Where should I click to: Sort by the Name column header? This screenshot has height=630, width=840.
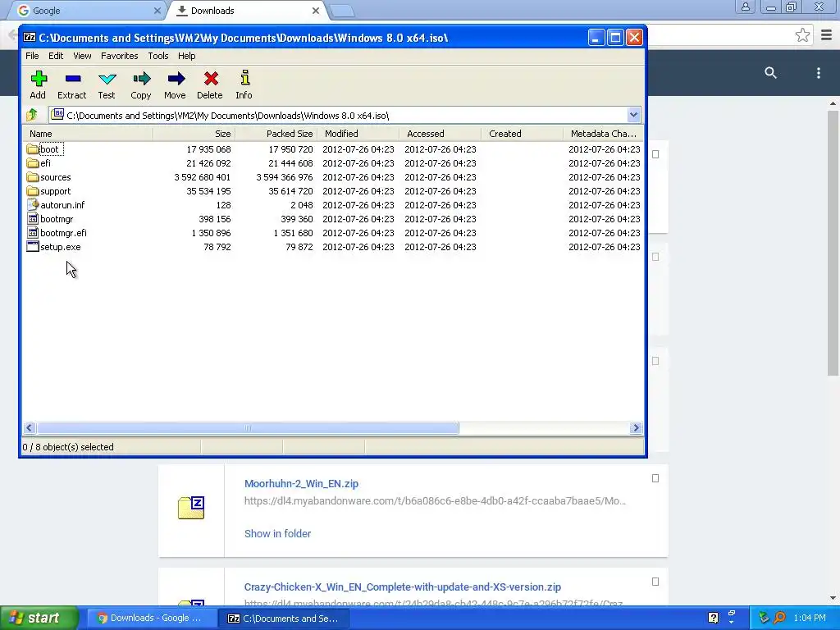[88, 134]
